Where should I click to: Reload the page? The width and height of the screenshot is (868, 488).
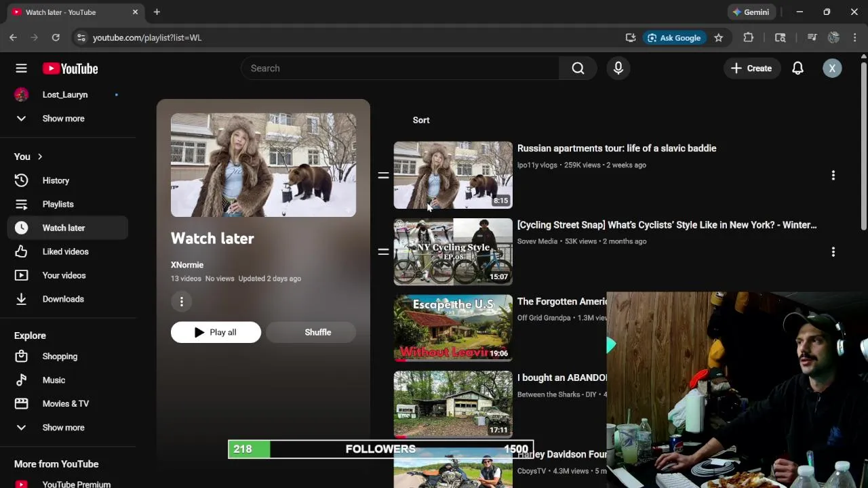tap(56, 38)
